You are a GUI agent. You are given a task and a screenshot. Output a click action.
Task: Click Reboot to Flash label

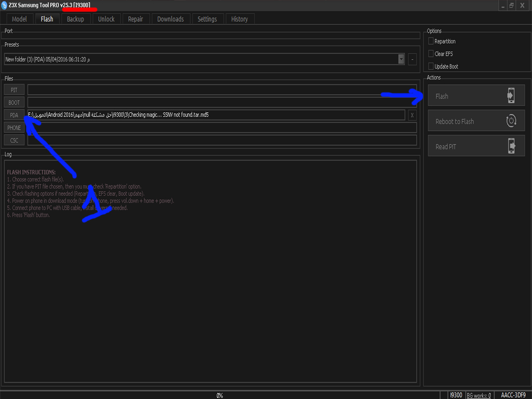(x=455, y=122)
